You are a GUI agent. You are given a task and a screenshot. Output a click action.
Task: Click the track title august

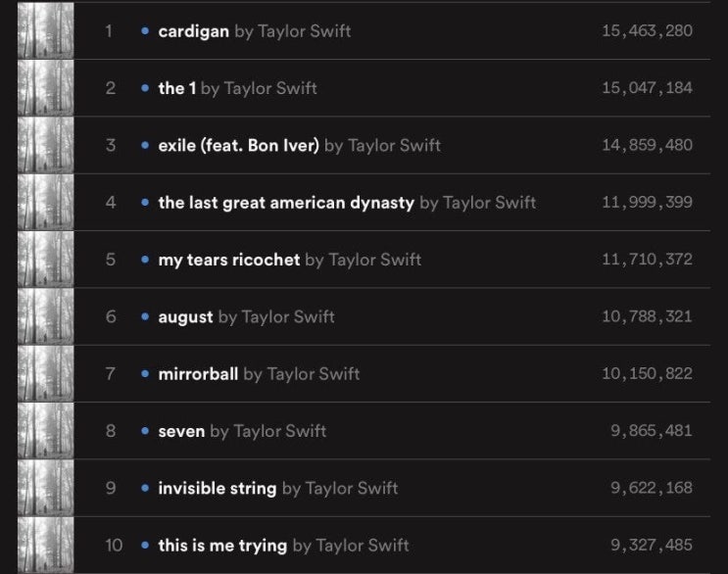coord(186,317)
